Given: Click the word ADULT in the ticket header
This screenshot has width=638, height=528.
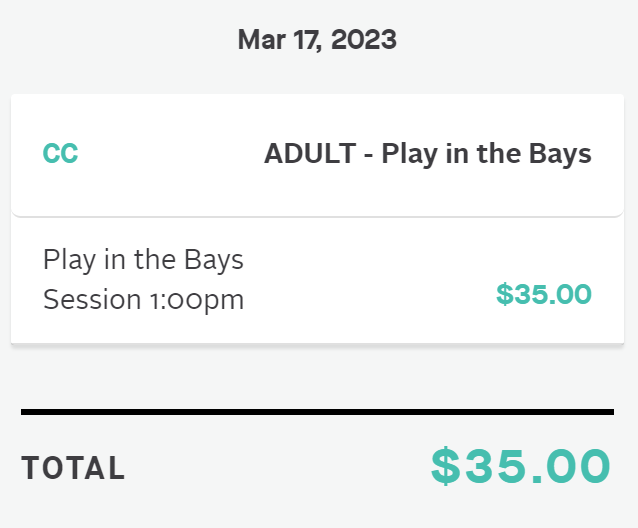Looking at the screenshot, I should coord(310,153).
